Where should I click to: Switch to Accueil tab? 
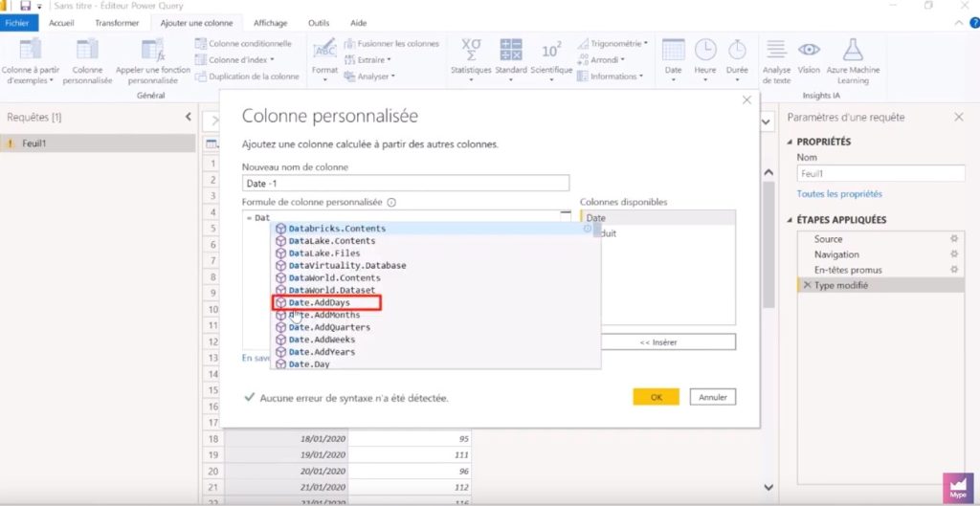(61, 23)
